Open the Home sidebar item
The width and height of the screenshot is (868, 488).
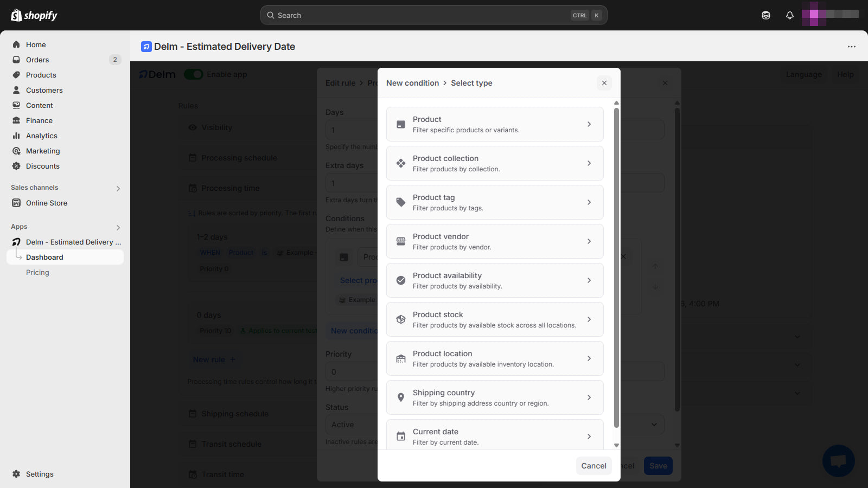pyautogui.click(x=65, y=44)
